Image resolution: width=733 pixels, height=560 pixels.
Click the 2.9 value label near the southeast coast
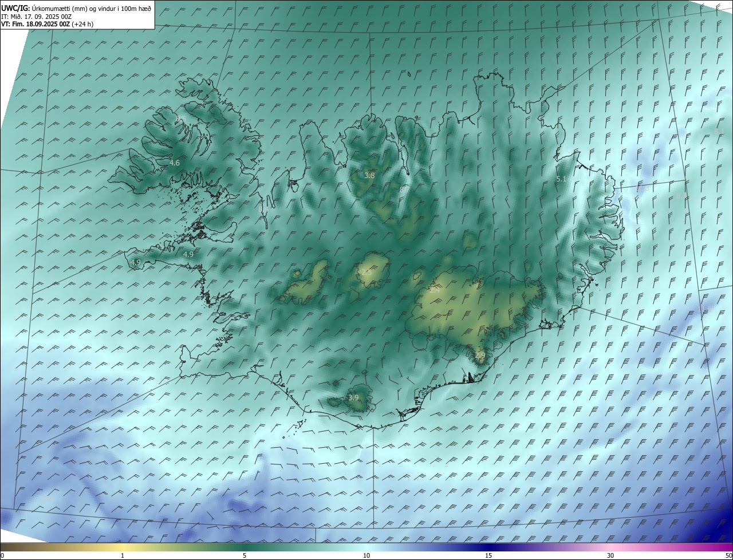[480, 356]
